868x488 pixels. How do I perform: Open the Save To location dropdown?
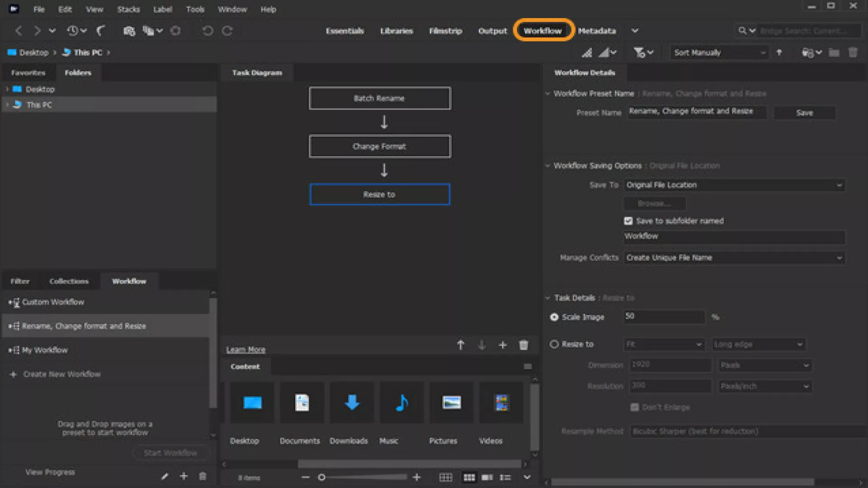pos(734,185)
